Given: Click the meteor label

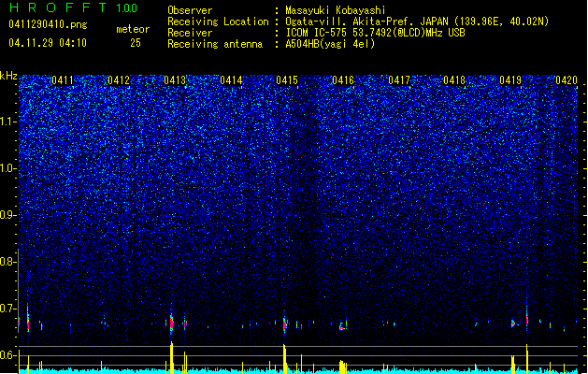Looking at the screenshot, I should (x=133, y=29).
